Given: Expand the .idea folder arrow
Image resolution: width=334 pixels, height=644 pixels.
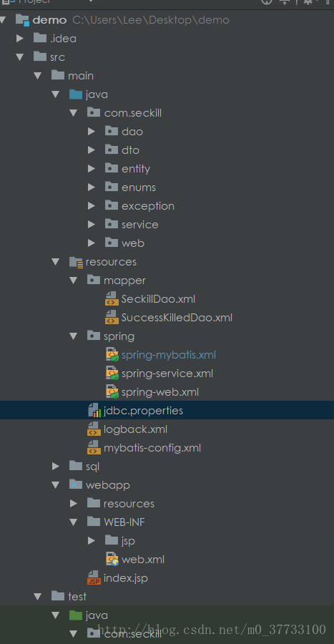Looking at the screenshot, I should 20,39.
